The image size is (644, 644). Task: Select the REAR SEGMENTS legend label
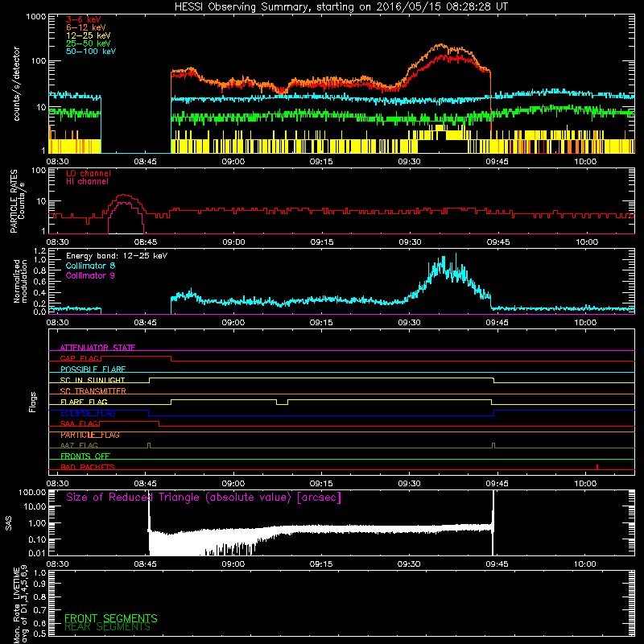point(107,627)
